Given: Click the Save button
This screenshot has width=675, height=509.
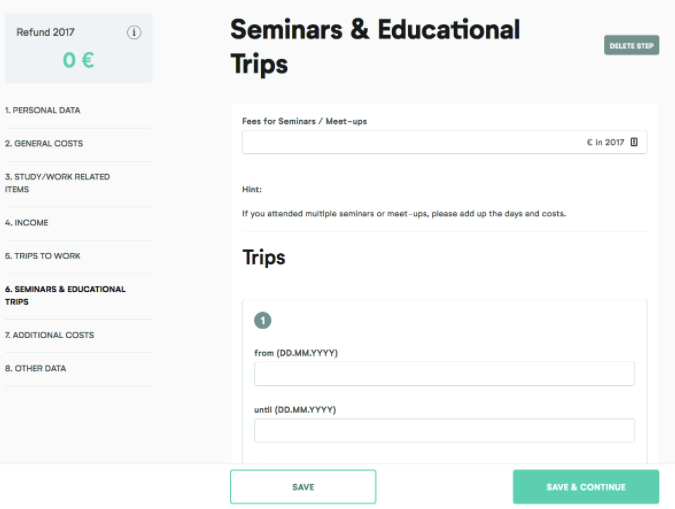Looking at the screenshot, I should pos(303,487).
